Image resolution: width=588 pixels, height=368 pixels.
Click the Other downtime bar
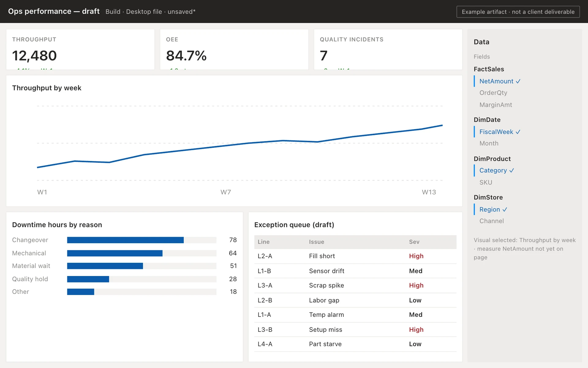[81, 292]
